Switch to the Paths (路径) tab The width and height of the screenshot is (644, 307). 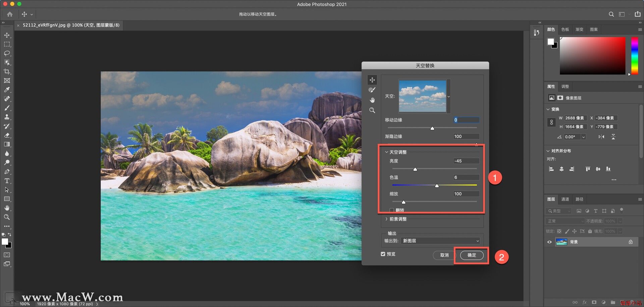coord(579,199)
